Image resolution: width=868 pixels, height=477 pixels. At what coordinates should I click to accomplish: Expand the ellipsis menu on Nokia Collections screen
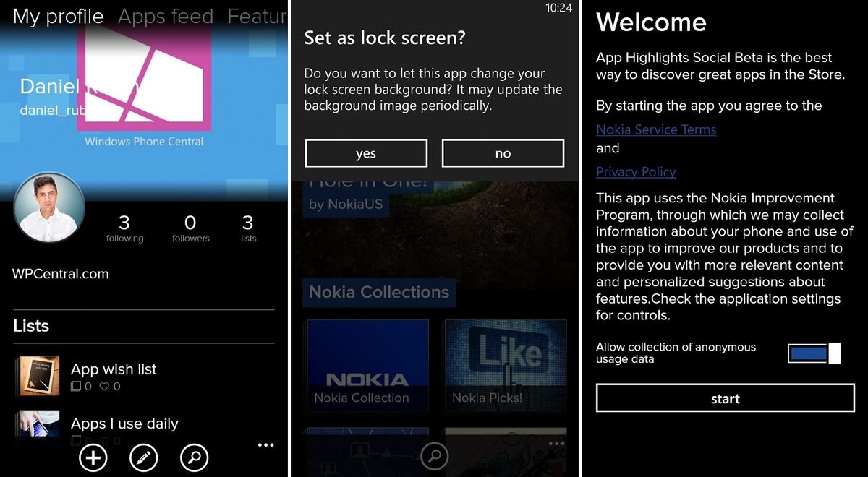558,442
